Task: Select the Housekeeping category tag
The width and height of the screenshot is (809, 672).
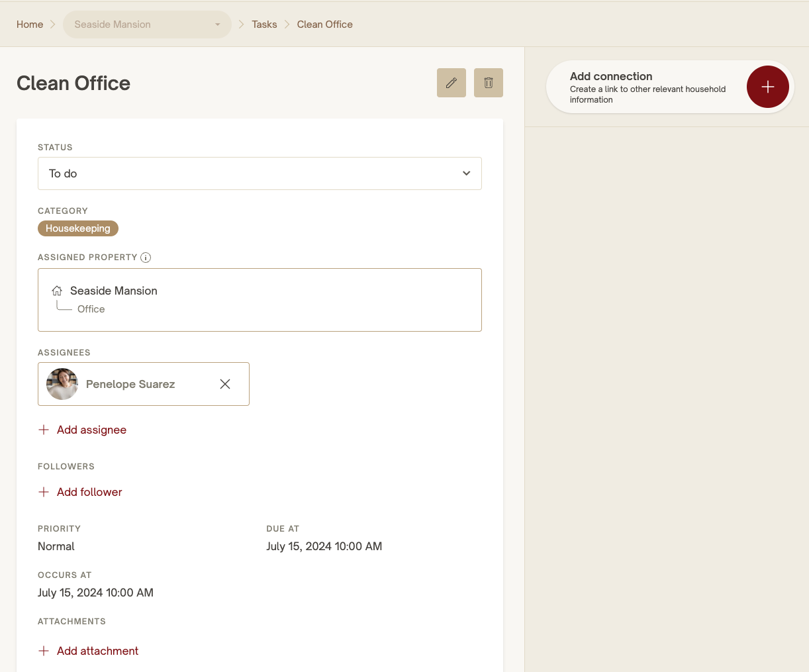Action: 78,228
